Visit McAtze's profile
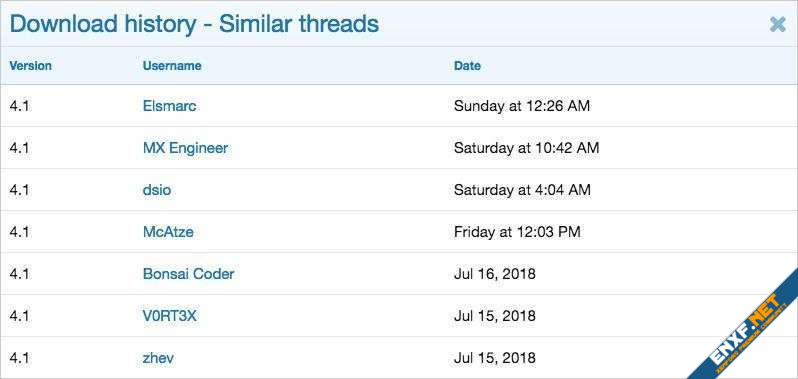The width and height of the screenshot is (798, 379). (168, 232)
